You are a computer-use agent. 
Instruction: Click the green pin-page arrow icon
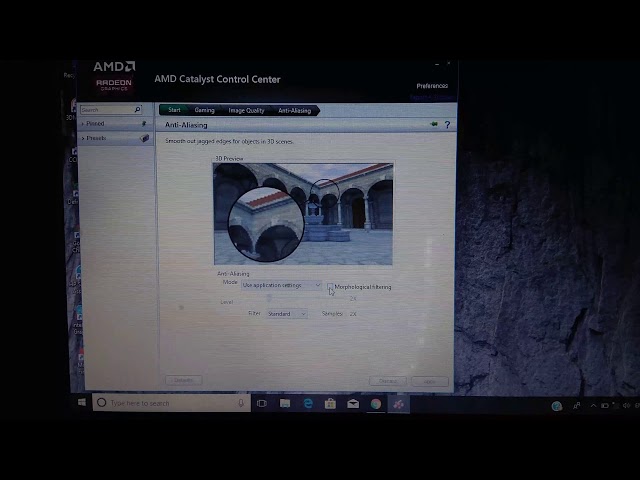pos(434,124)
